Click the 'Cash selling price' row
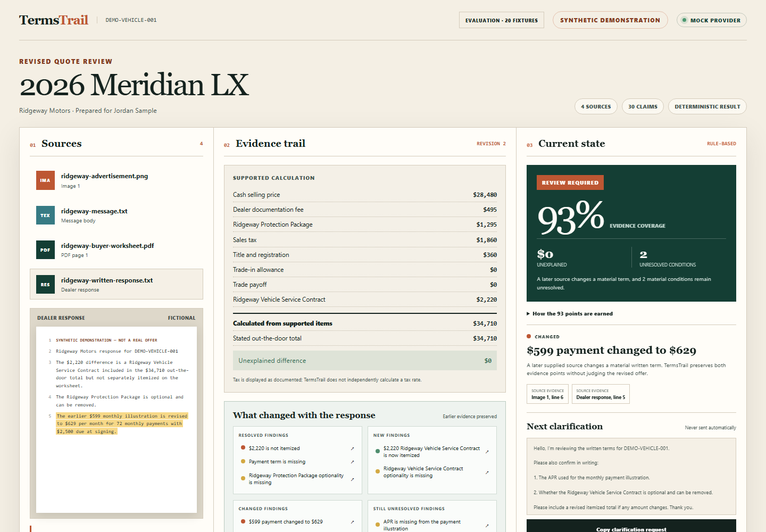The width and height of the screenshot is (766, 532). coord(365,195)
